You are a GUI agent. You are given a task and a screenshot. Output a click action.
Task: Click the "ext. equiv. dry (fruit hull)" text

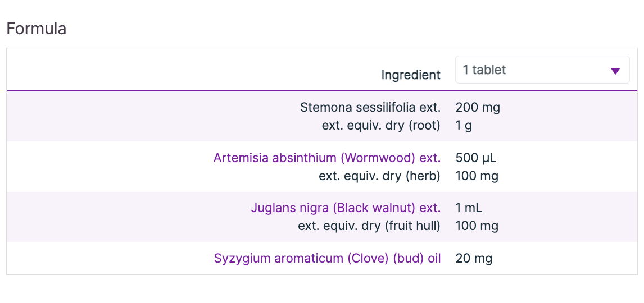click(x=369, y=226)
